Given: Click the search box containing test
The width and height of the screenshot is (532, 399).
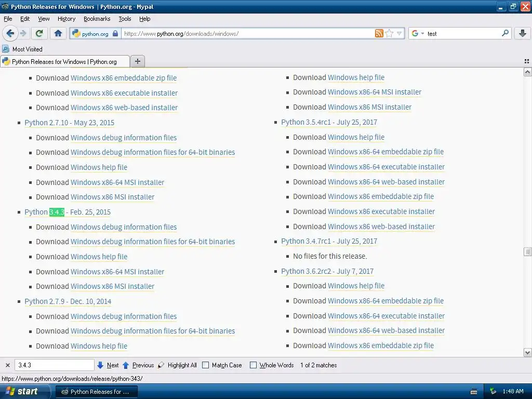Looking at the screenshot, I should [x=463, y=34].
